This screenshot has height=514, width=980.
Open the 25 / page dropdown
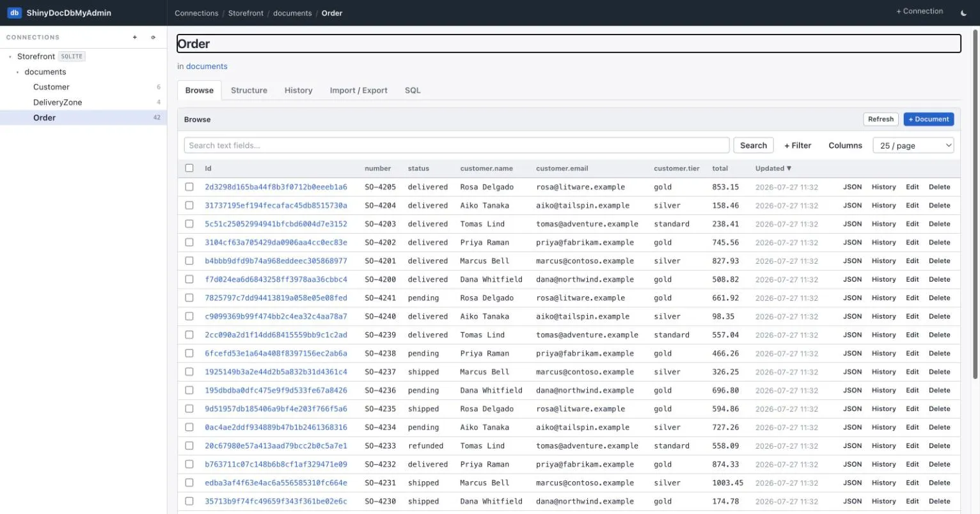(913, 145)
